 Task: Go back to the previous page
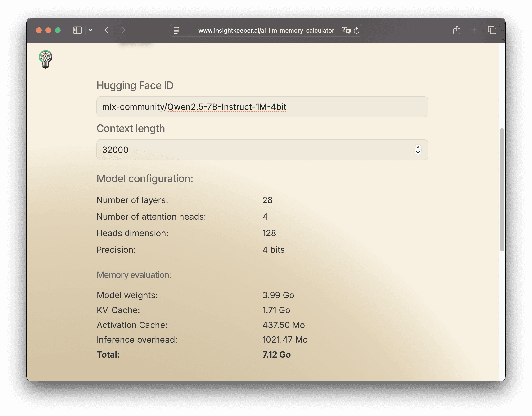coord(107,30)
